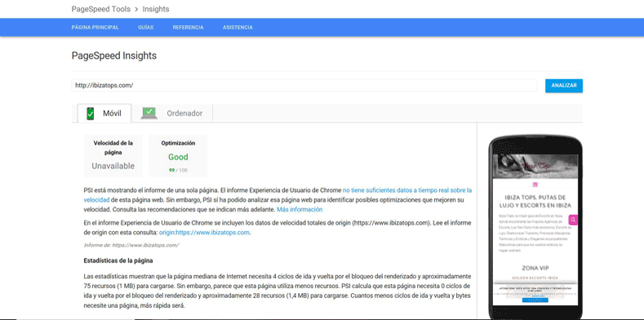The height and width of the screenshot is (320, 644).
Task: Switch to the Ordenador tab
Action: pos(172,113)
